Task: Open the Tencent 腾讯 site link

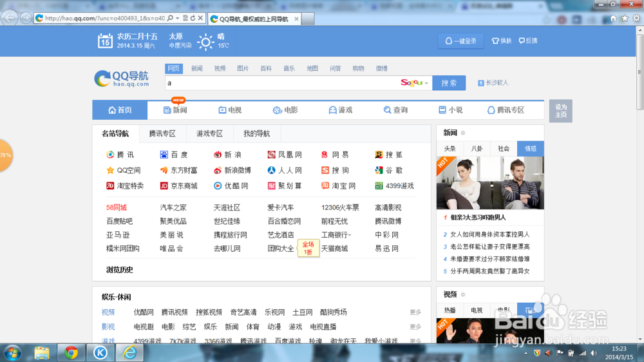Action: [x=120, y=155]
